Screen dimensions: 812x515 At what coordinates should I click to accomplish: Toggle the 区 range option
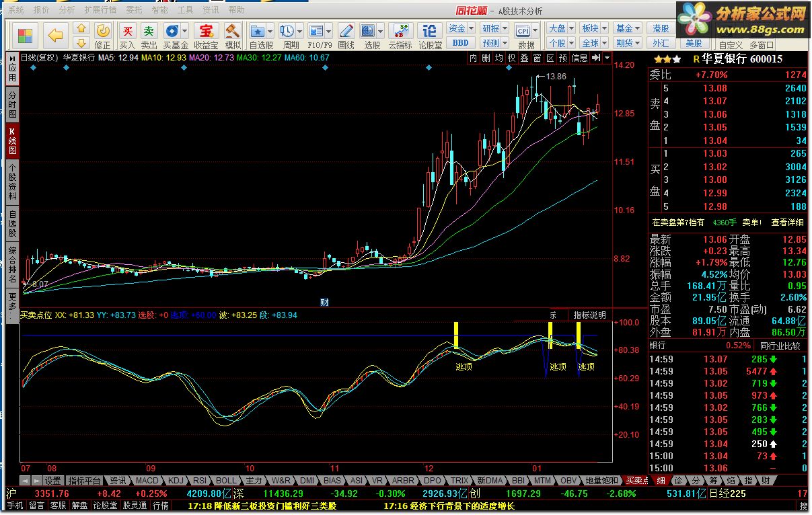pyautogui.click(x=550, y=58)
